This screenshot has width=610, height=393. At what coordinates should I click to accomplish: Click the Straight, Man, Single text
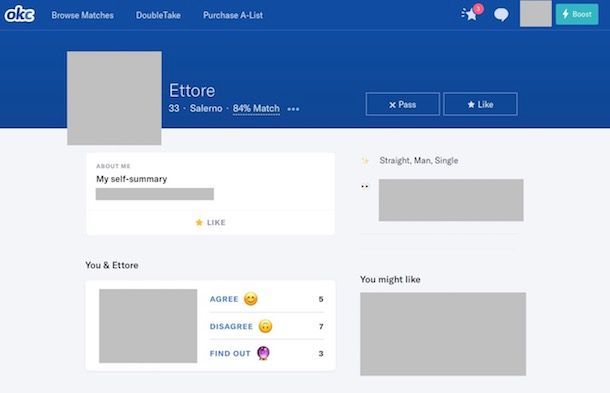point(419,160)
